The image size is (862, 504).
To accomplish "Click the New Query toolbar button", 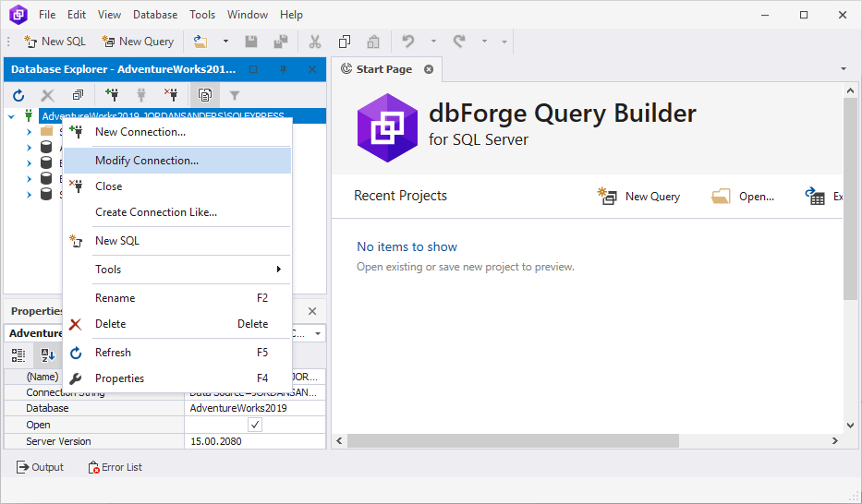I will coord(138,42).
